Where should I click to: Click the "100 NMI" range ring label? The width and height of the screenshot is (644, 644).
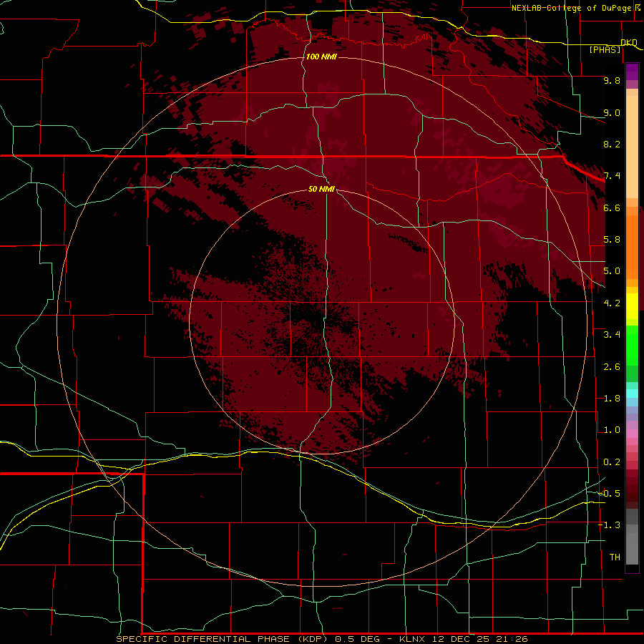pyautogui.click(x=321, y=57)
